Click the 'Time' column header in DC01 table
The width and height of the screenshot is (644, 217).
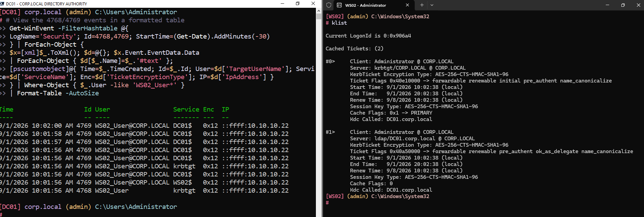click(x=6, y=110)
